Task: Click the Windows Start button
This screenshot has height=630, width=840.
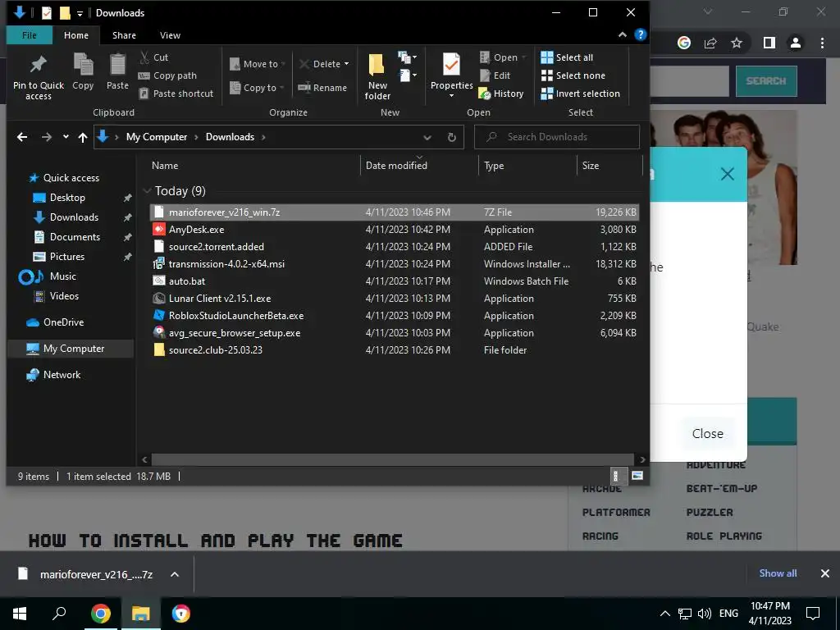Action: (x=20, y=614)
